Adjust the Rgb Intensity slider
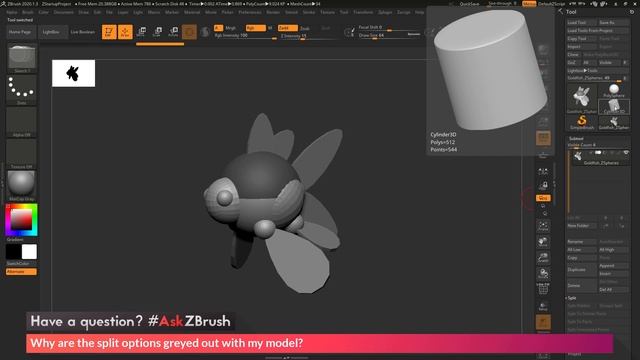This screenshot has width=640, height=360. (x=246, y=36)
